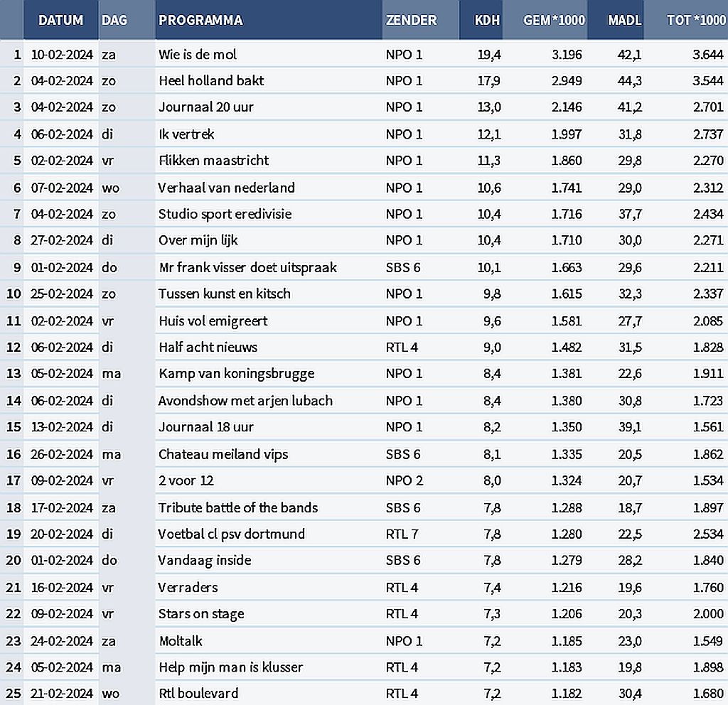Select 'Kamp van koningsbrugge' entry
The height and width of the screenshot is (705, 728).
(237, 374)
